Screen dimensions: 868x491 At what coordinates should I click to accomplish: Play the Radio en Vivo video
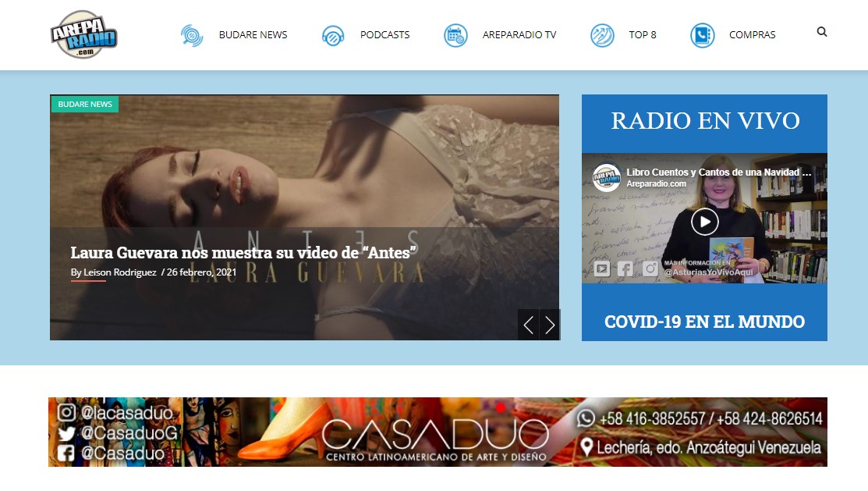pyautogui.click(x=705, y=222)
